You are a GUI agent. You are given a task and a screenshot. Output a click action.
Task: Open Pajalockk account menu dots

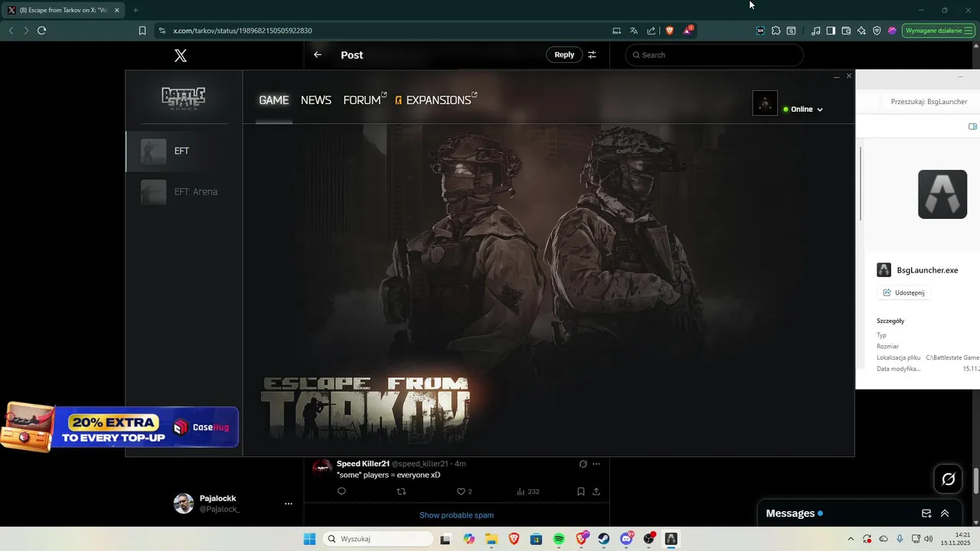[289, 504]
